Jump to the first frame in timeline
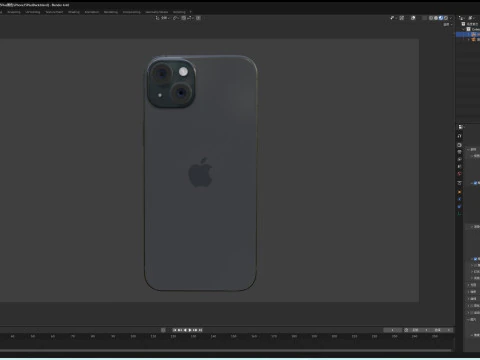Image resolution: width=480 pixels, height=360 pixels. (175, 330)
